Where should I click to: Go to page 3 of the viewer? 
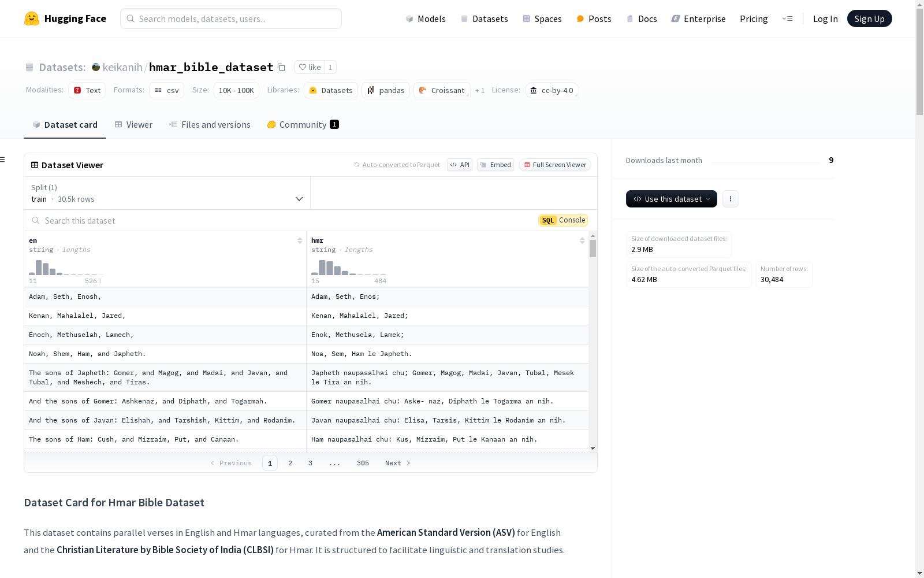pos(310,463)
